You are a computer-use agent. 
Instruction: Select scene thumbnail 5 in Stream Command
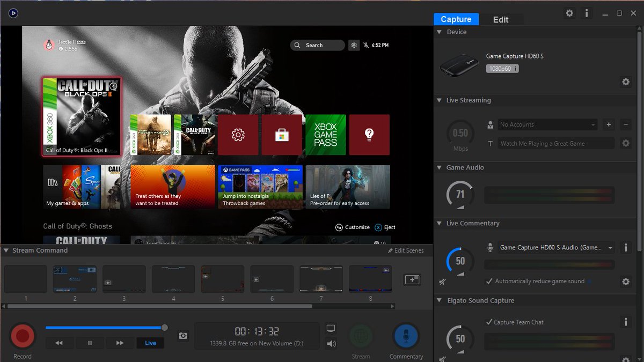pos(223,279)
